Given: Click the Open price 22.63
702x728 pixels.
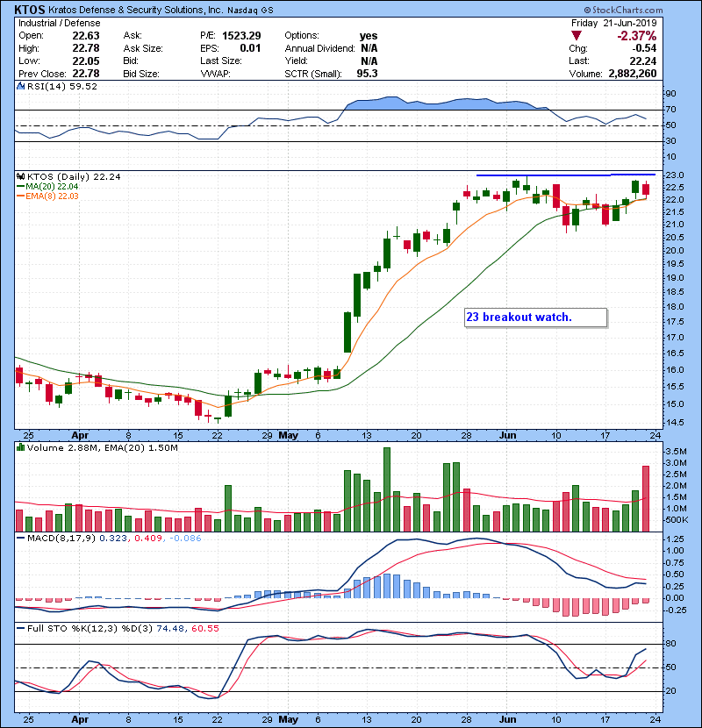Looking at the screenshot, I should 86,36.
